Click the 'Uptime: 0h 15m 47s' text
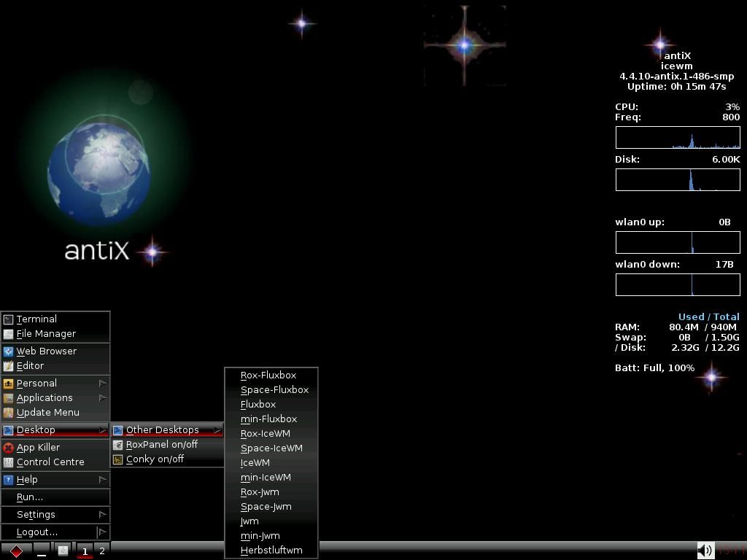Screen dimensions: 747x560 coord(676,87)
